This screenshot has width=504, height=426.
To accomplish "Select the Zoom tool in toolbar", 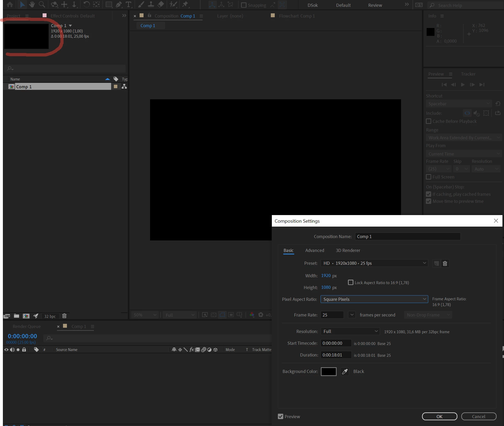I will point(42,4).
